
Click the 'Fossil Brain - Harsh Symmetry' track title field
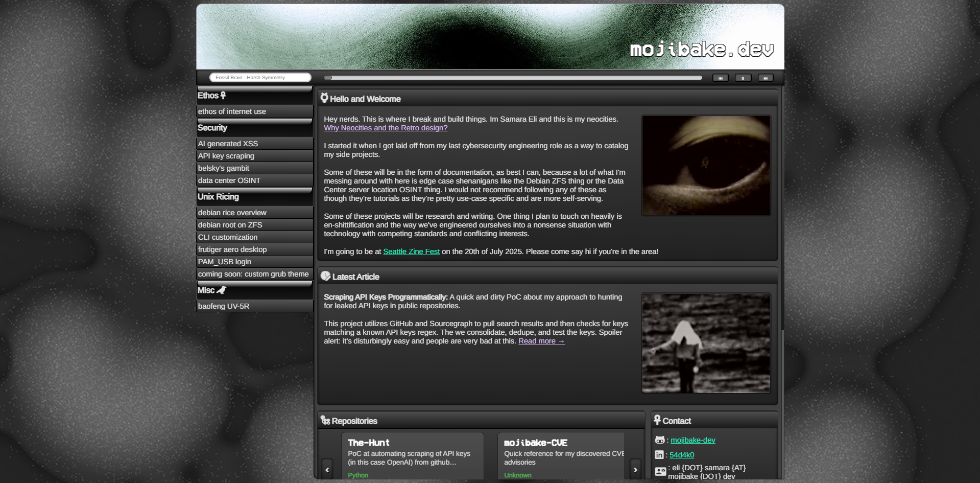260,77
